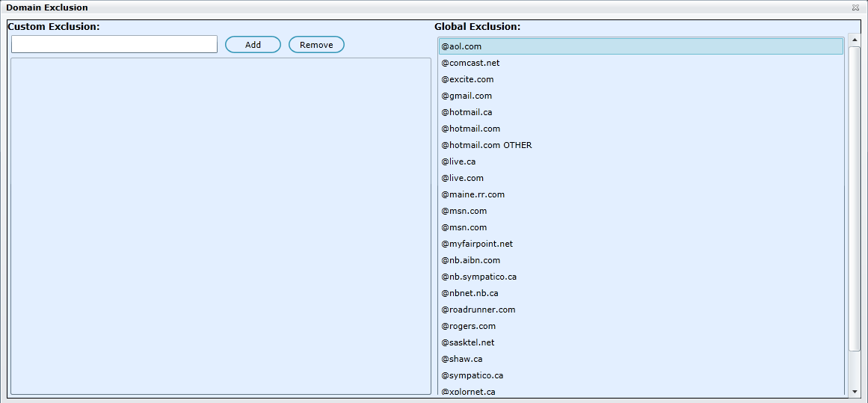Choose the @myfairpoint.net entry
Image resolution: width=868 pixels, height=403 pixels.
tap(477, 244)
